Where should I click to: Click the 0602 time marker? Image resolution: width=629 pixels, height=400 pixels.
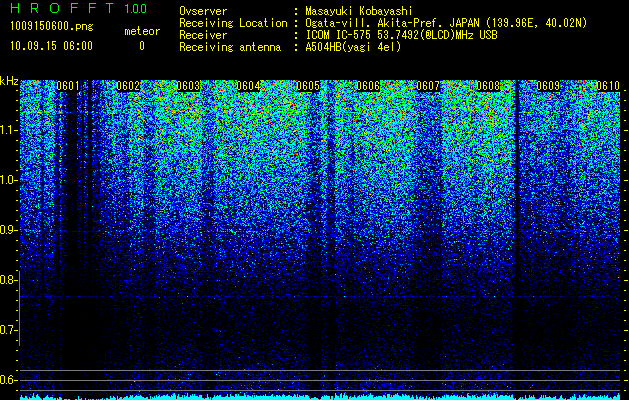coord(128,86)
